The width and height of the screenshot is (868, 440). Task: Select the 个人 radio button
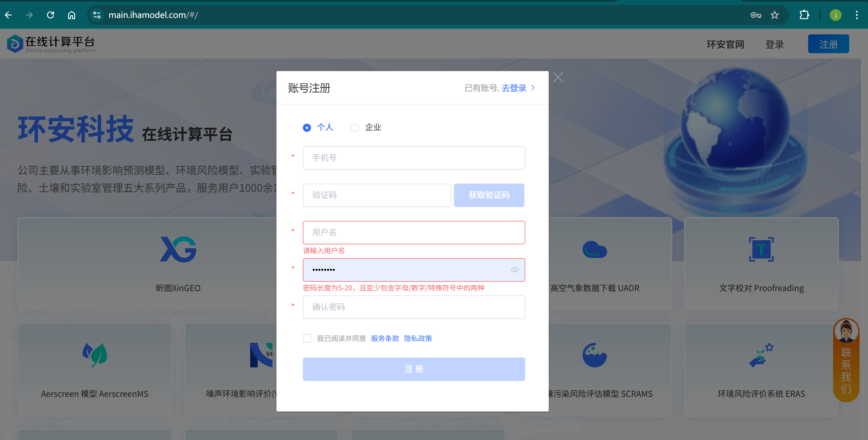click(307, 128)
